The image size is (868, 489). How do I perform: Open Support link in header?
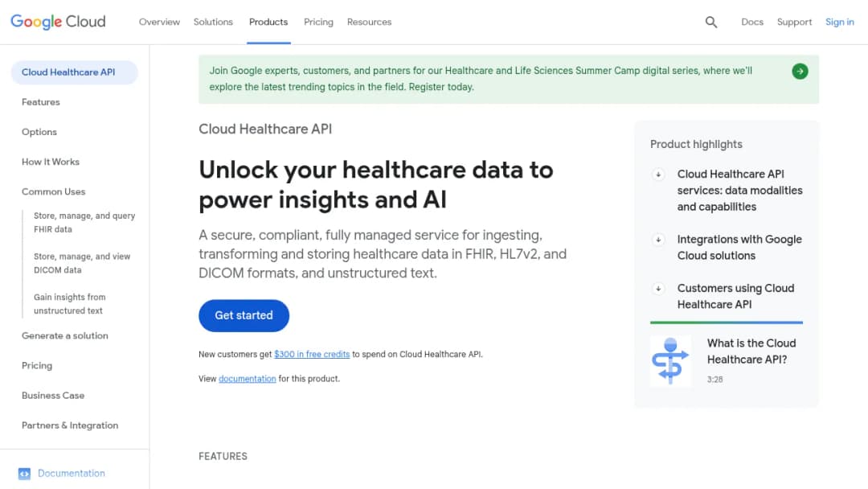point(794,23)
